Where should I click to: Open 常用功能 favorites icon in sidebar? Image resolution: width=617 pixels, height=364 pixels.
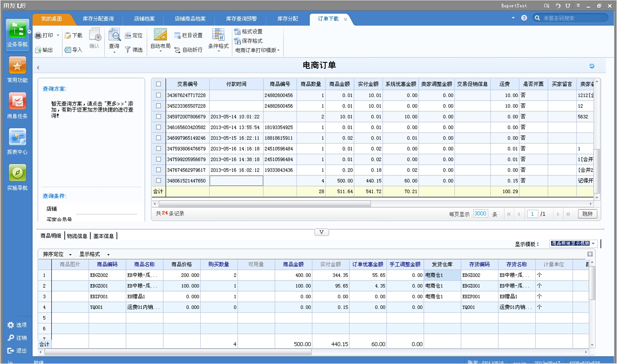pyautogui.click(x=17, y=66)
